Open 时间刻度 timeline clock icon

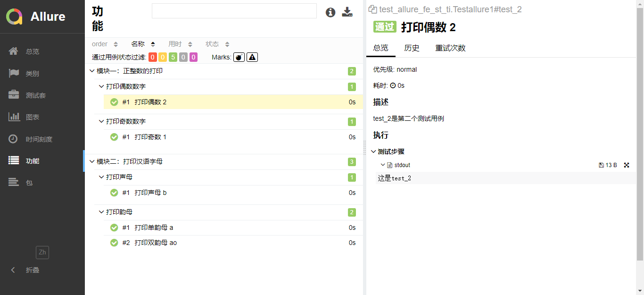(14, 139)
